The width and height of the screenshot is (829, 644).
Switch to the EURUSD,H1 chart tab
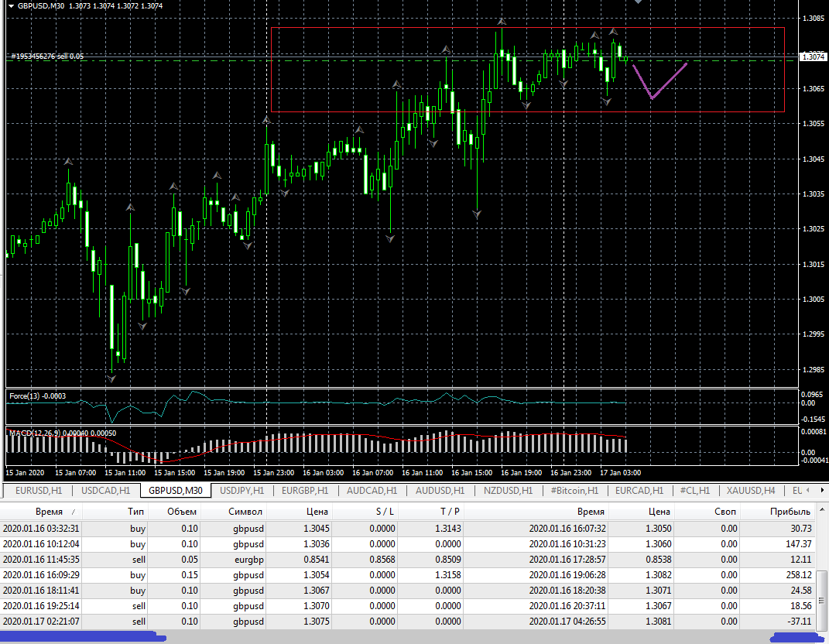38,490
